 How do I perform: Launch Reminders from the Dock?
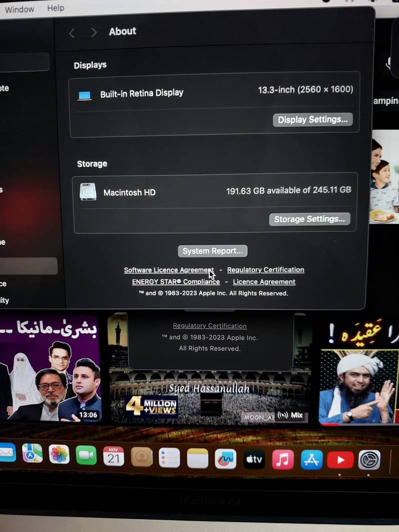169,457
